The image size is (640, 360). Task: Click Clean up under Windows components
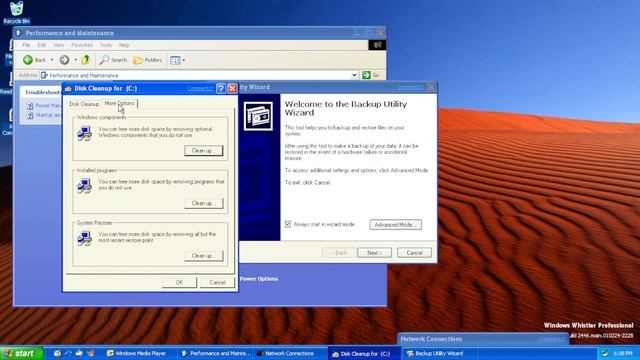click(x=204, y=151)
